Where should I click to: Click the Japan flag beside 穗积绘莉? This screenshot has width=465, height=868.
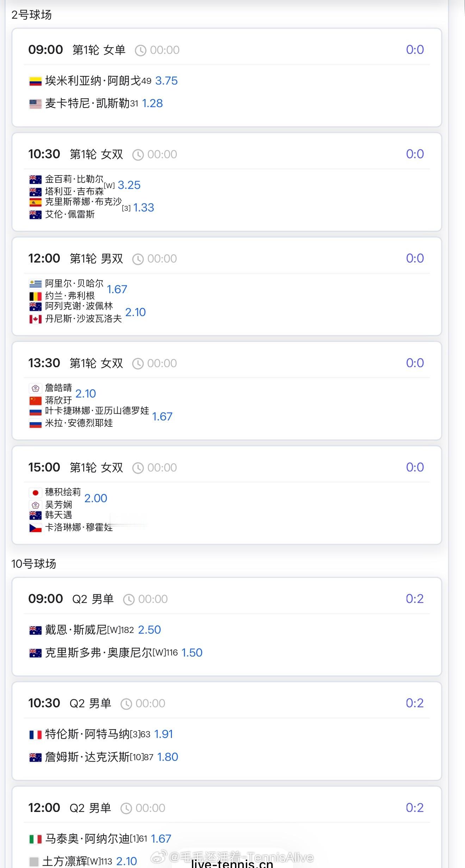pyautogui.click(x=35, y=493)
